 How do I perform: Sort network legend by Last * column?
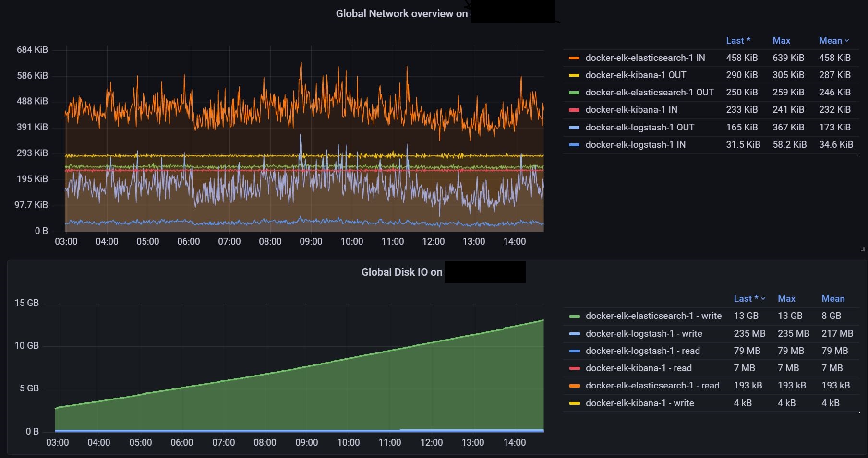tap(738, 41)
